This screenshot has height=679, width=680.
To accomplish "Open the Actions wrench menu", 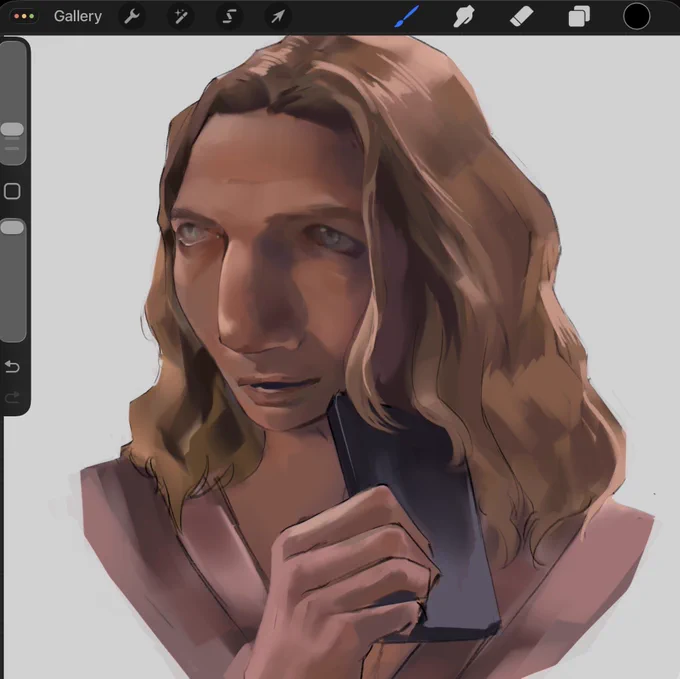I will pos(132,16).
